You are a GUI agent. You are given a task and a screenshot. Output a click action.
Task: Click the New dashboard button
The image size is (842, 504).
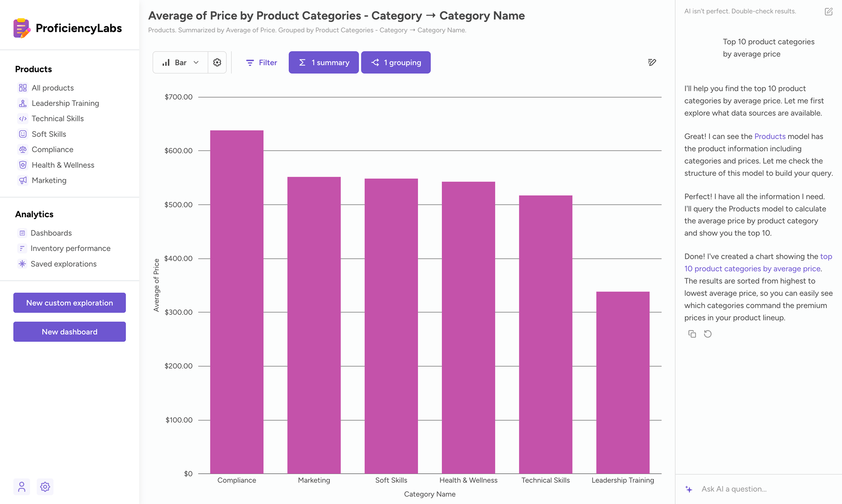click(70, 332)
